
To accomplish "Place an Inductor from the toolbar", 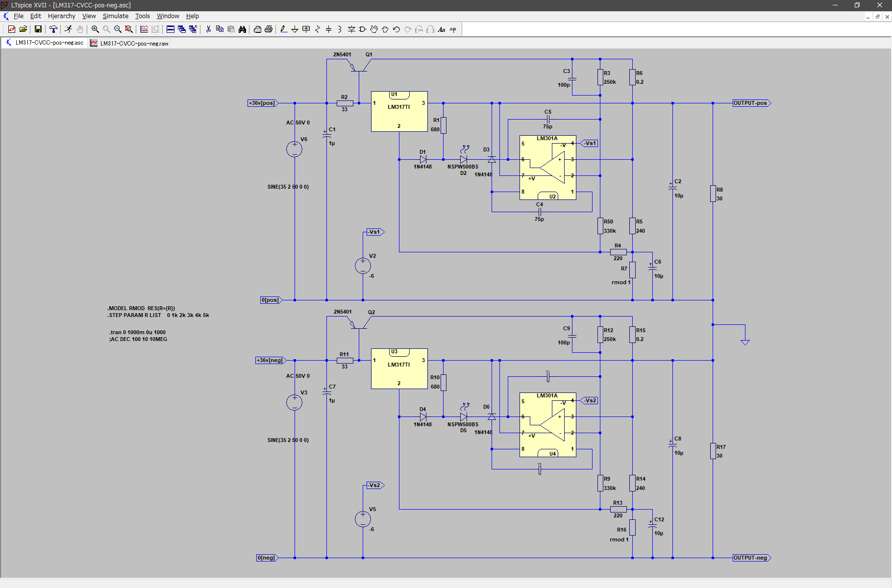I will [x=340, y=29].
